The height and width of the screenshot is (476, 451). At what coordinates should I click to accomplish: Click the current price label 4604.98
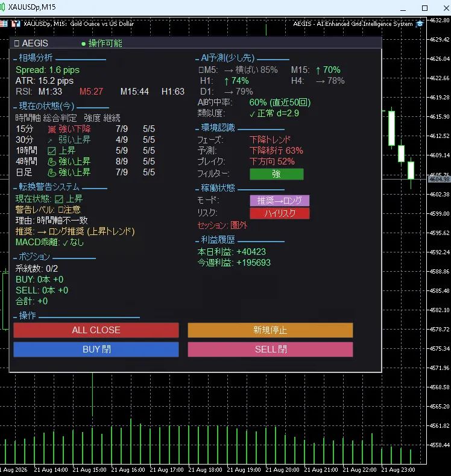click(x=439, y=180)
